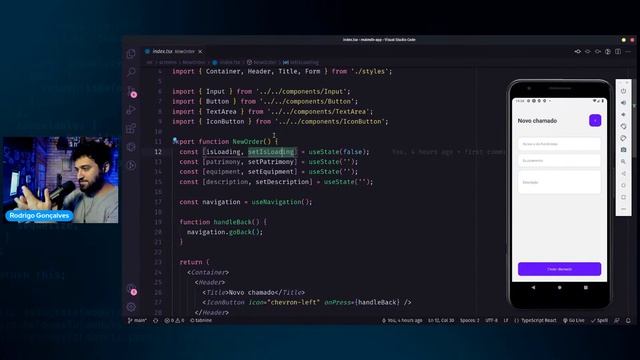The image size is (640, 360).
Task: Click on setIsLoading in line 12
Action: click(271, 151)
